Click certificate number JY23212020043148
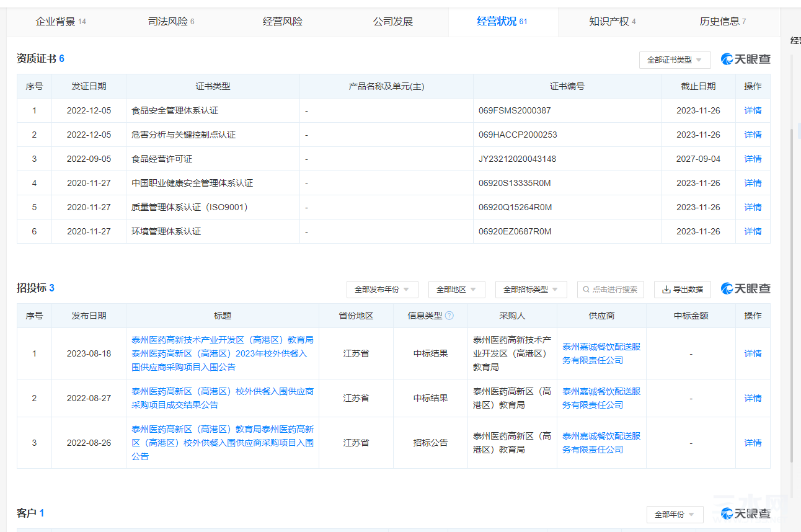Screen dimensions: 801x532 point(517,159)
